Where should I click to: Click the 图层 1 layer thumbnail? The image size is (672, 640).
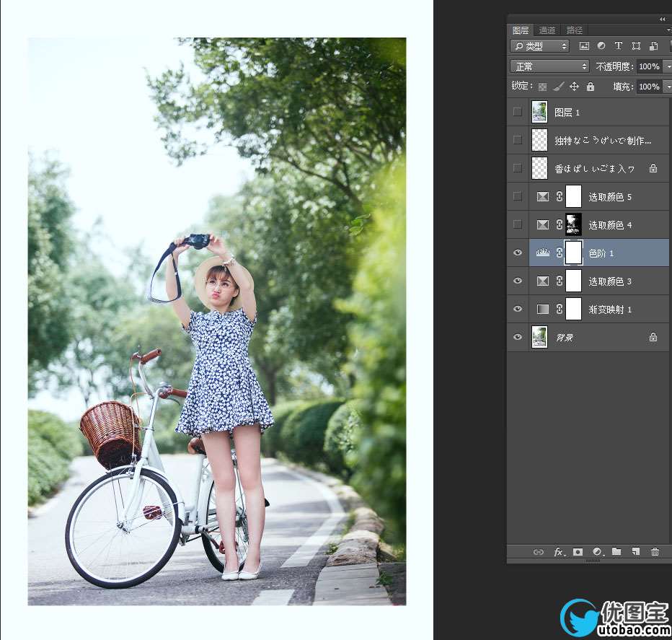click(539, 112)
